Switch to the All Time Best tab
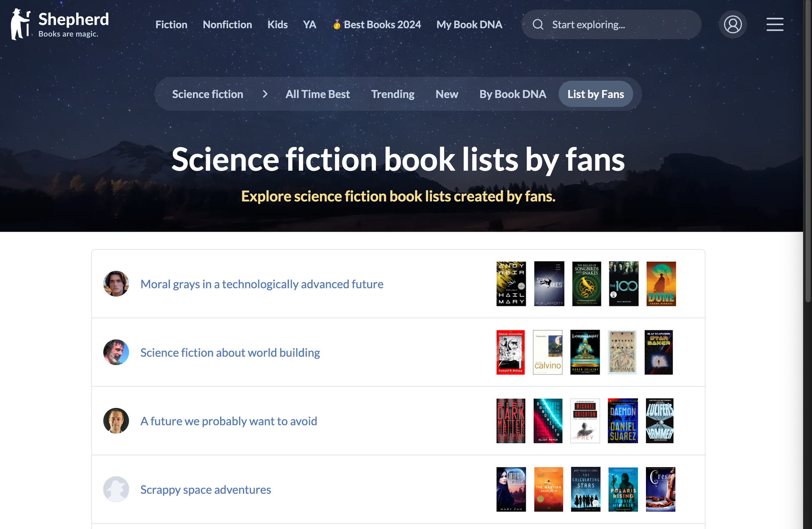The width and height of the screenshot is (812, 529). tap(317, 94)
